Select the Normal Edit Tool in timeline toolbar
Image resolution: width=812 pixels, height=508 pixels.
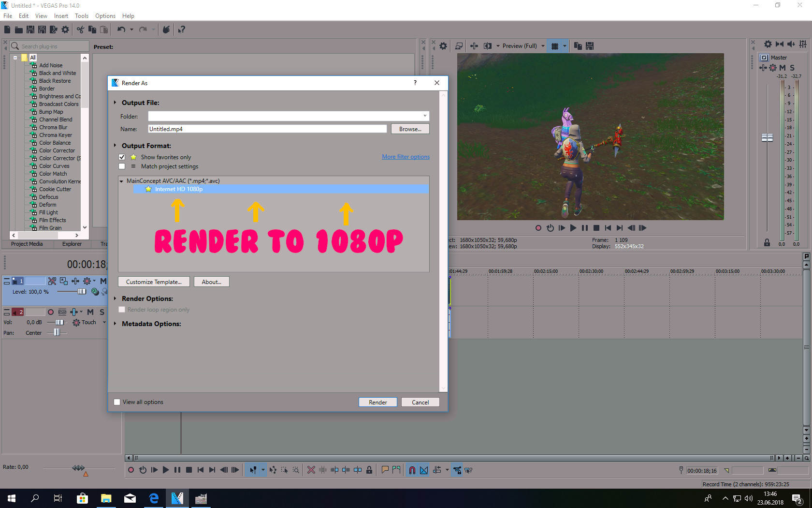click(253, 470)
